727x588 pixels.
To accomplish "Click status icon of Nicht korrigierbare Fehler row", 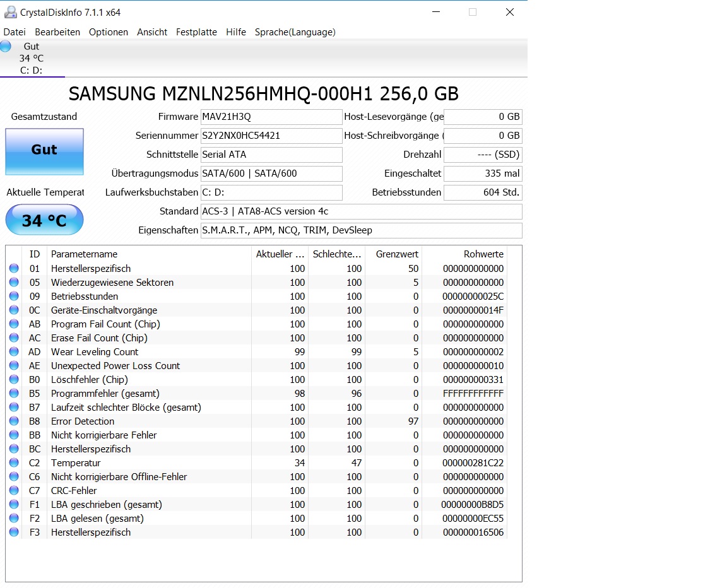I will pos(14,435).
